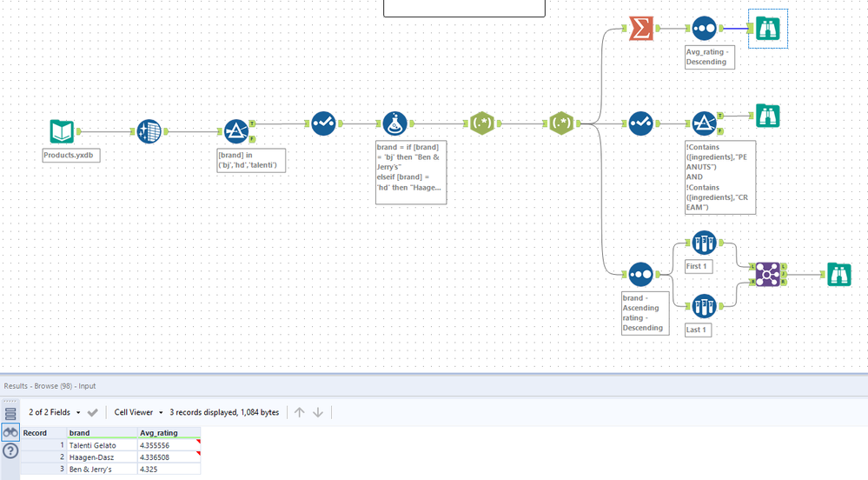
Task: Select record row number 1
Action: tap(43, 445)
